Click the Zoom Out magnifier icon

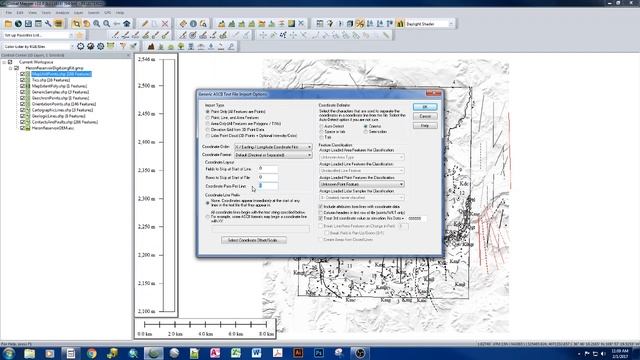(107, 24)
